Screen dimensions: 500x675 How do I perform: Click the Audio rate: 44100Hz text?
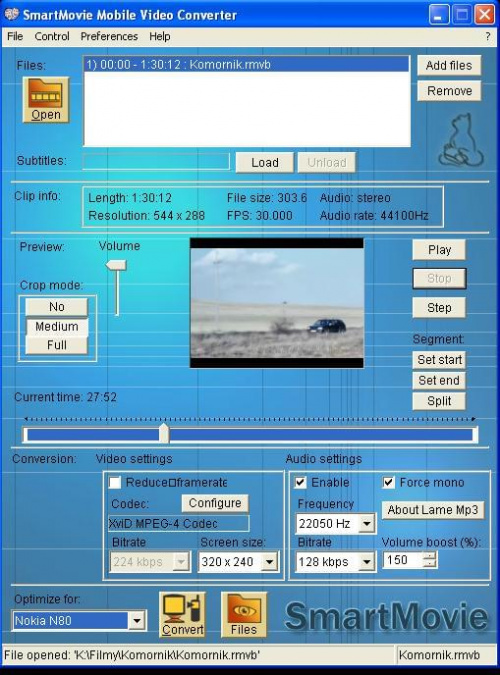[x=374, y=216]
